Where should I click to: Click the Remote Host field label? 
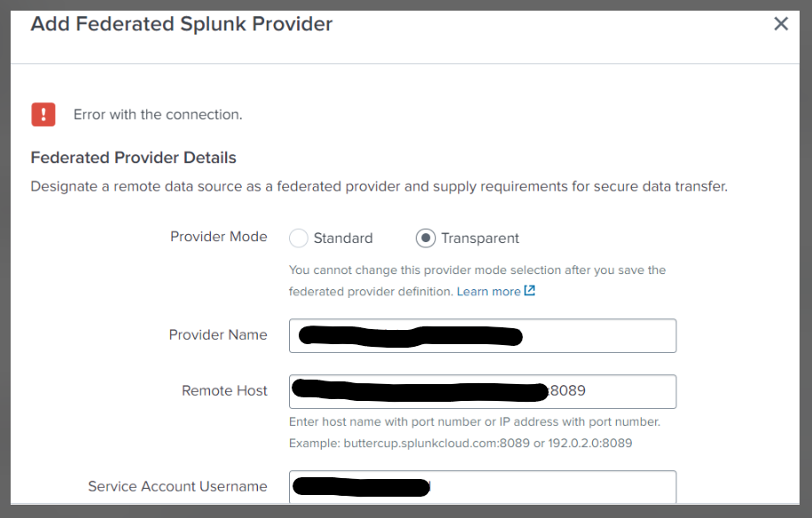pos(224,390)
